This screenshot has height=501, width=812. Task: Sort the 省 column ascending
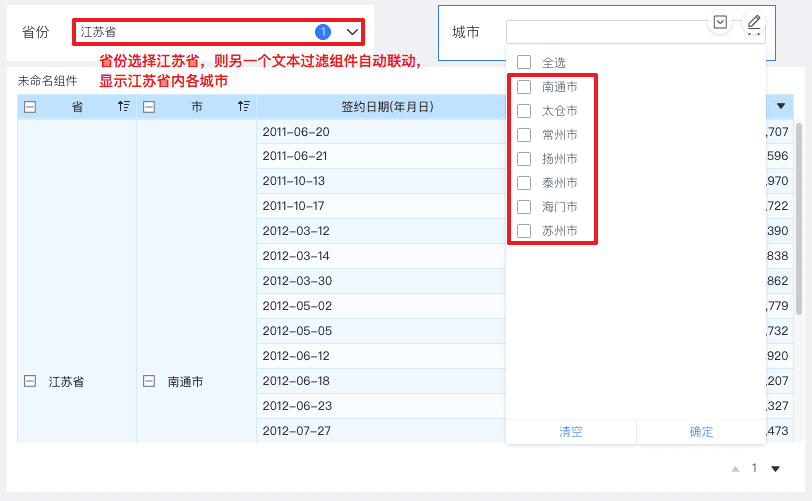tap(124, 107)
